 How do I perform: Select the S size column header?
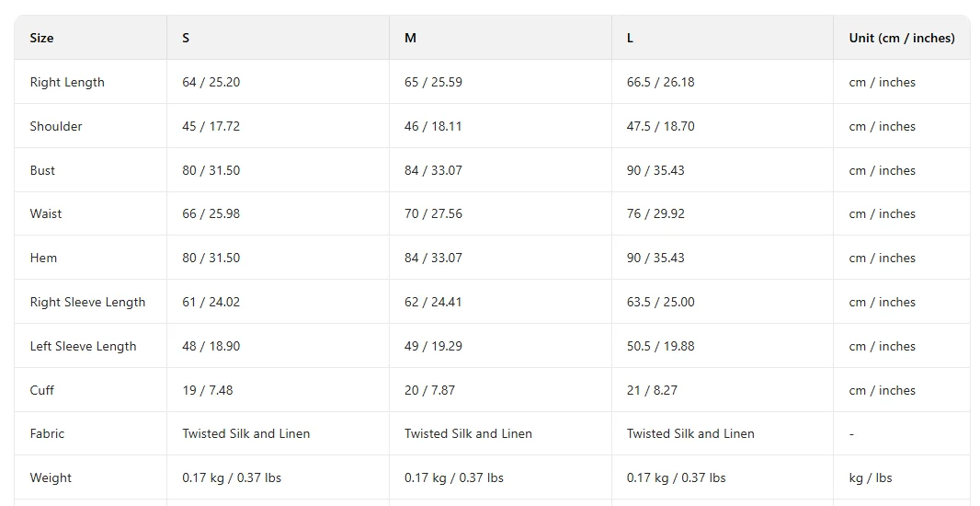tap(186, 38)
